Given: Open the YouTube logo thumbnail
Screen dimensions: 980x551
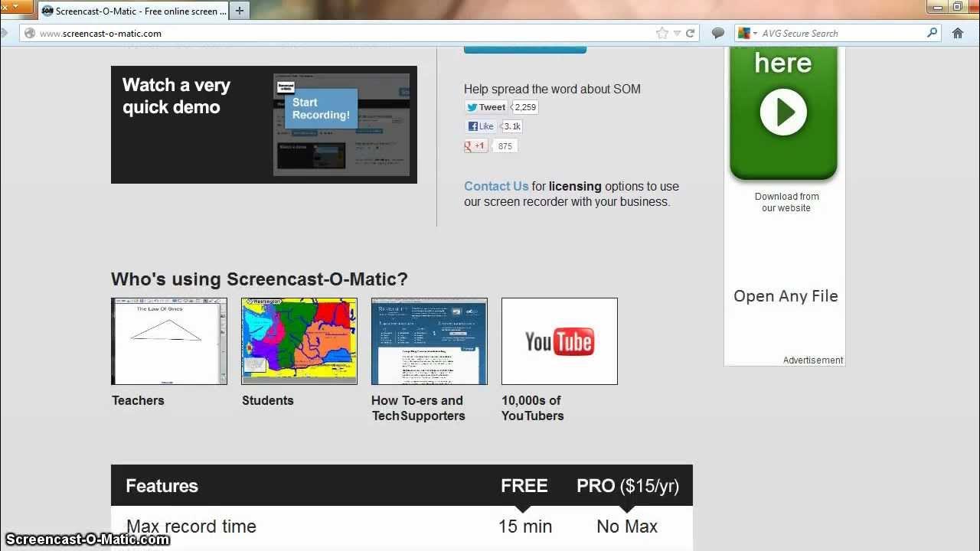Looking at the screenshot, I should pos(560,341).
